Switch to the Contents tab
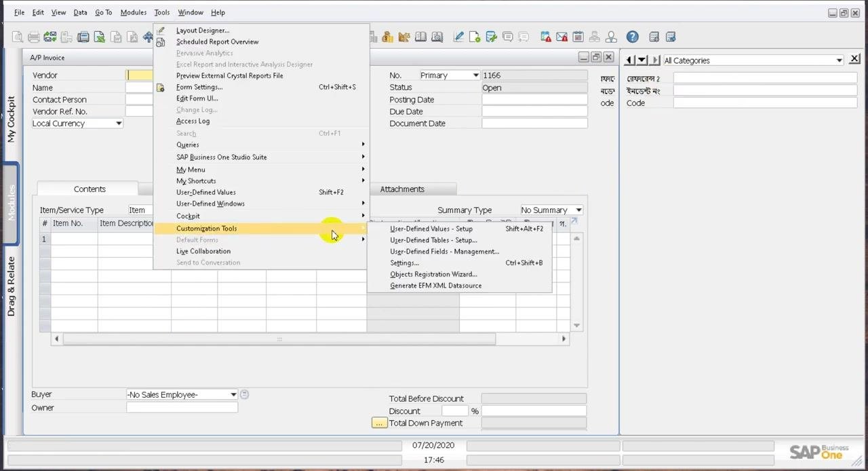868x471 pixels. pos(90,189)
